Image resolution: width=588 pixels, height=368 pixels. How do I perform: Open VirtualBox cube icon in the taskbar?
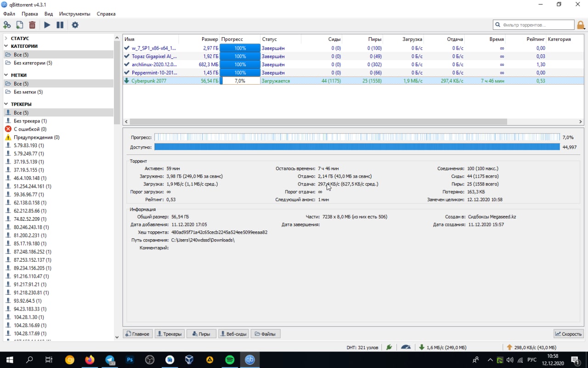[190, 360]
